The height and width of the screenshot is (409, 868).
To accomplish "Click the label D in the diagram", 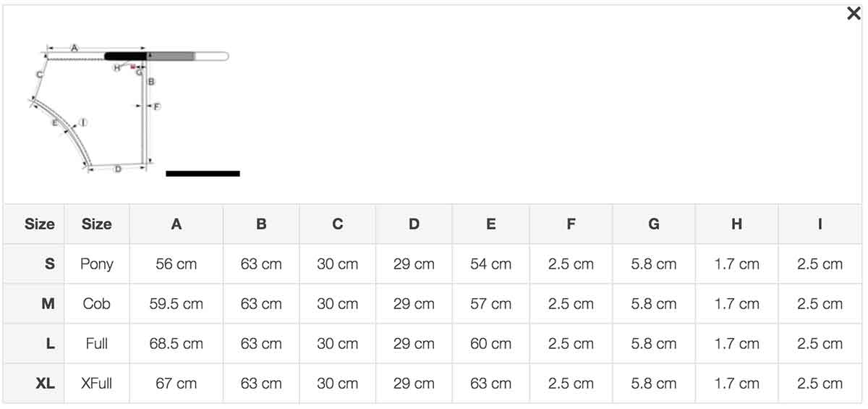I will click(x=118, y=169).
